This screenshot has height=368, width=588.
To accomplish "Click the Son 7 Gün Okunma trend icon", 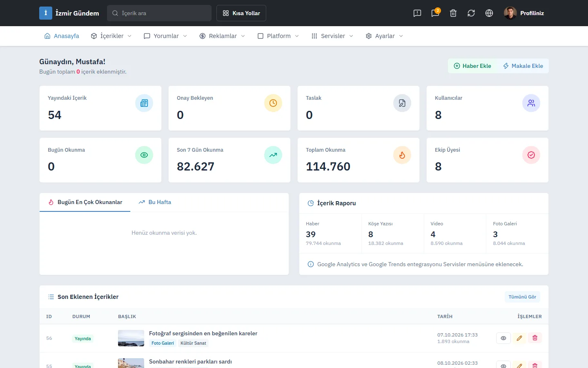I will (273, 155).
